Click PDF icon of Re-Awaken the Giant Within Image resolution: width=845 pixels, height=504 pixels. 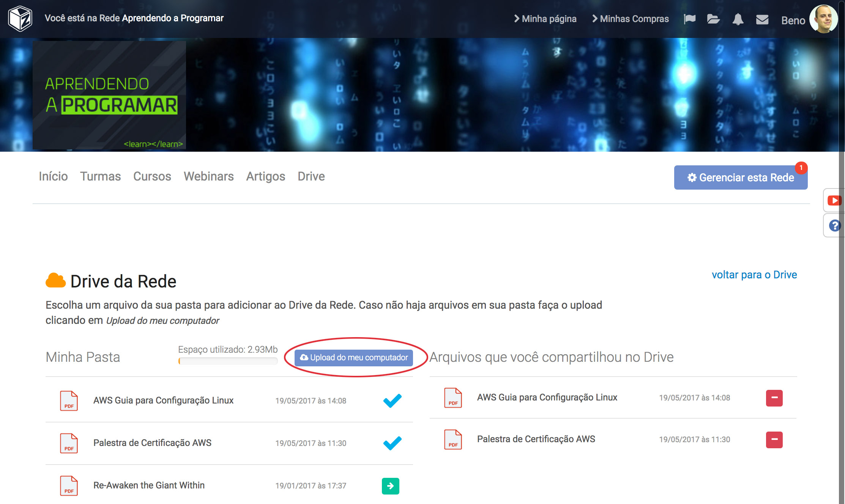coord(69,485)
